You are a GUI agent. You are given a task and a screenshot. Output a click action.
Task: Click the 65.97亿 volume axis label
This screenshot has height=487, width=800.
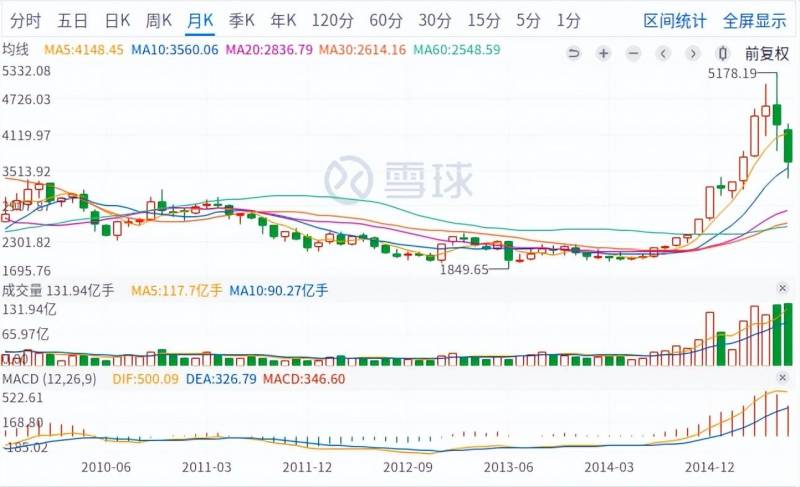(26, 335)
